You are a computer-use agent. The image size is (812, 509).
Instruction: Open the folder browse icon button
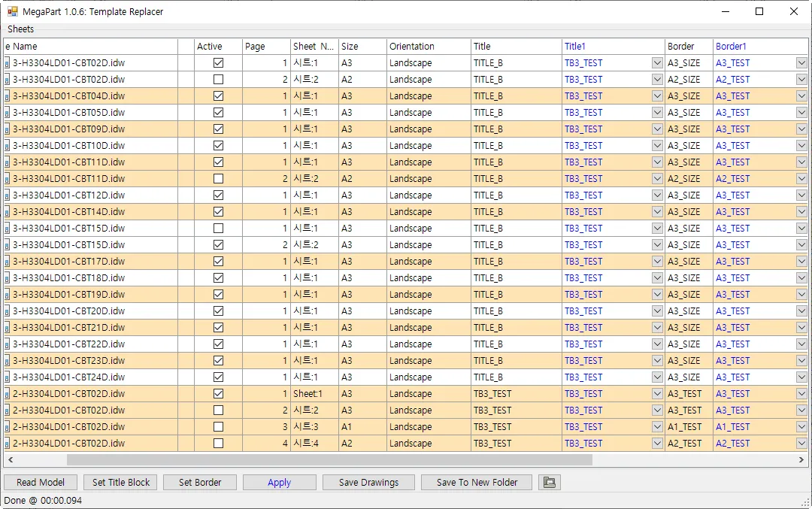[x=550, y=483]
